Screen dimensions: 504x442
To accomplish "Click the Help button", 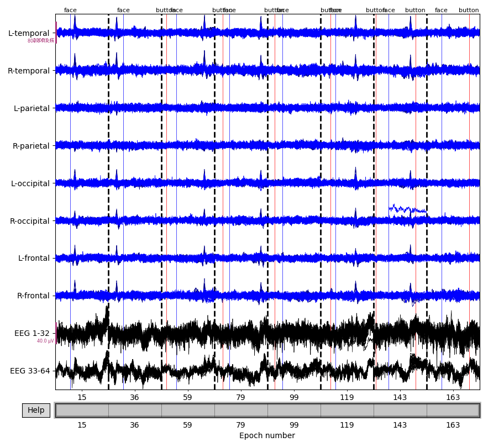I will pos(36,410).
